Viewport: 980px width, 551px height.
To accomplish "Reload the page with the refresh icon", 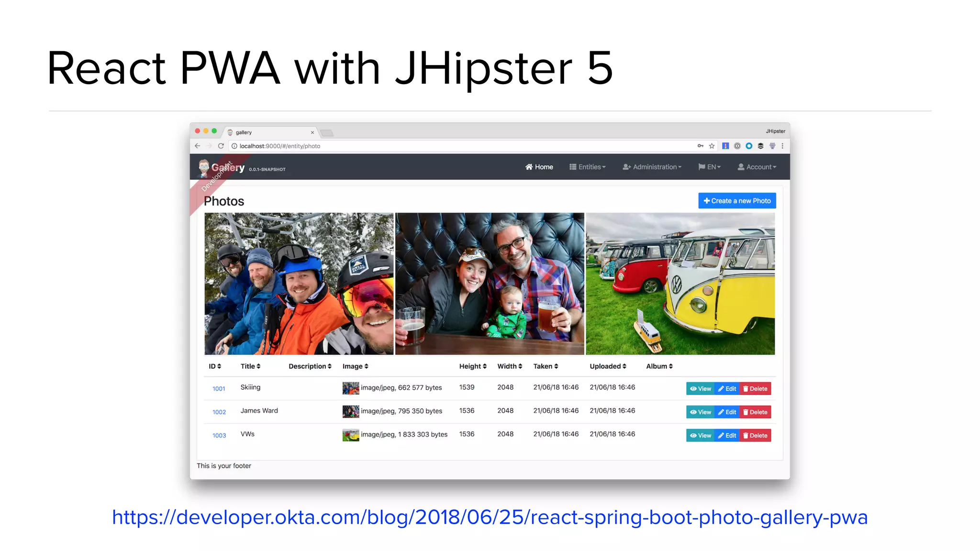I will point(221,146).
